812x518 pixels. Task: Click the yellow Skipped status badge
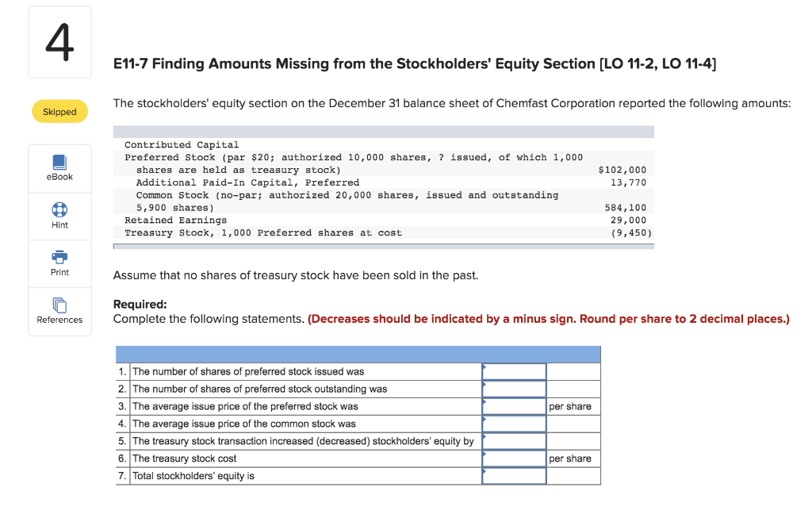click(x=59, y=111)
